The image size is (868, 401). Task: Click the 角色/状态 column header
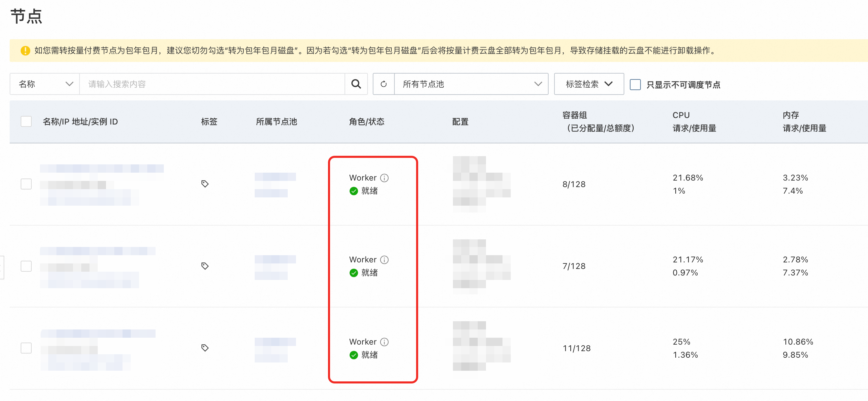pos(366,121)
